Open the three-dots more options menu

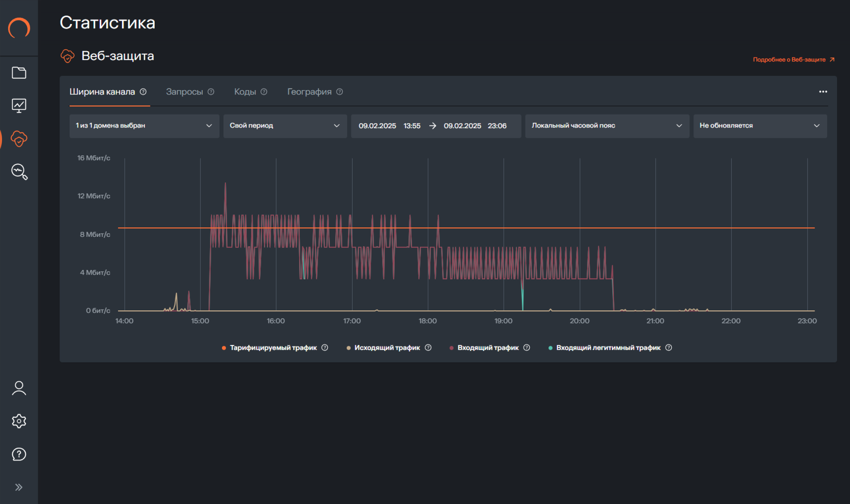click(x=823, y=92)
